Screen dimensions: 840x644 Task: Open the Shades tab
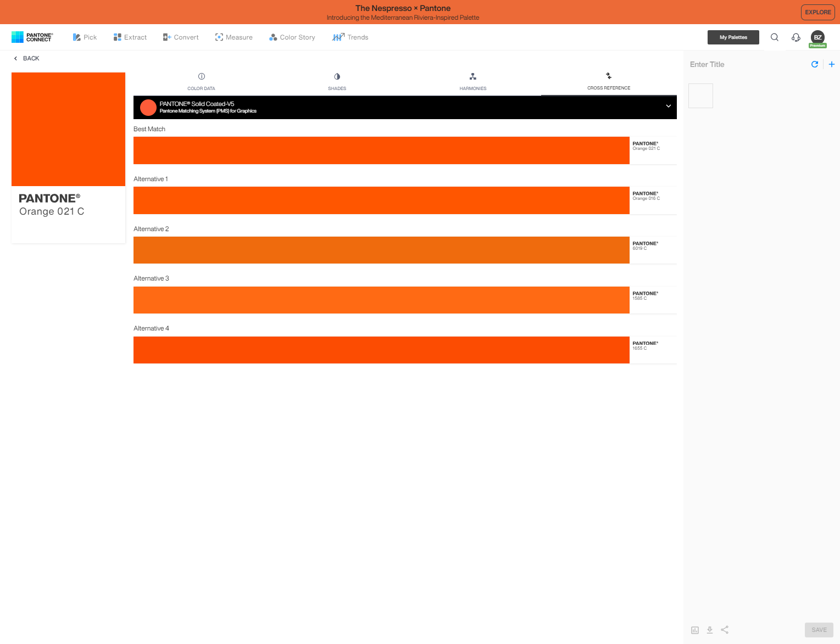click(x=337, y=81)
